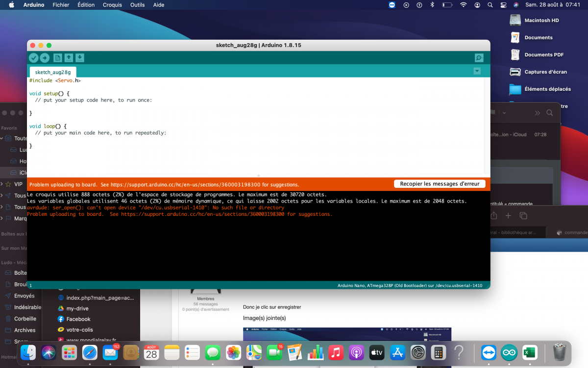The image size is (588, 368).
Task: Open the Arduino application menu
Action: (34, 5)
